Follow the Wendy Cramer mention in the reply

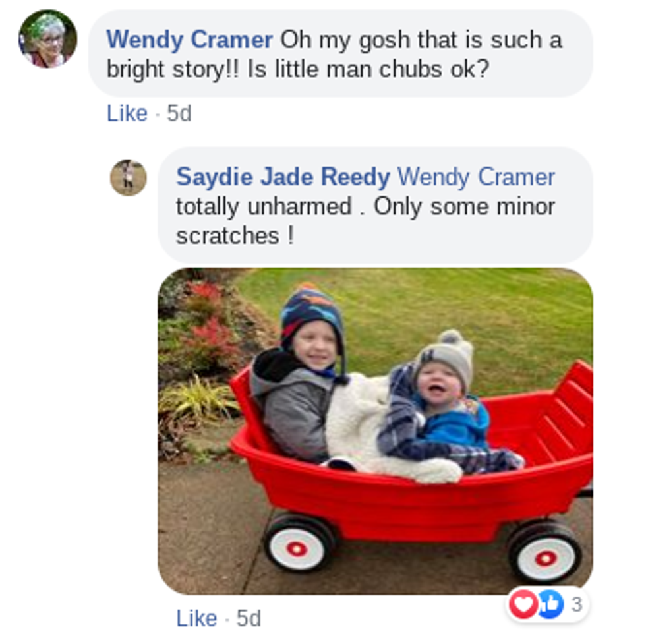coord(476,177)
